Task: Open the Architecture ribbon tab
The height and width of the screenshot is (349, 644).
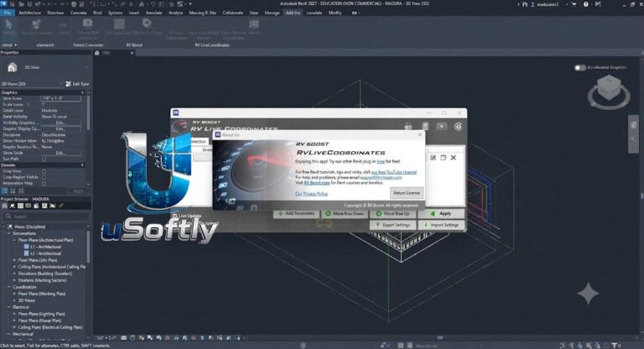Action: (x=29, y=13)
